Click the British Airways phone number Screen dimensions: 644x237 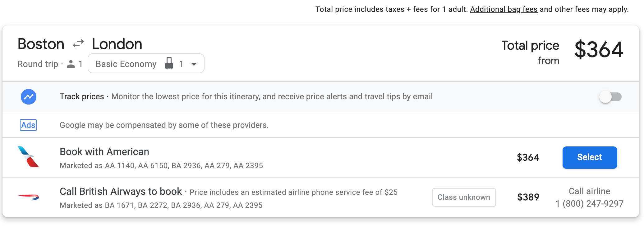pos(589,203)
